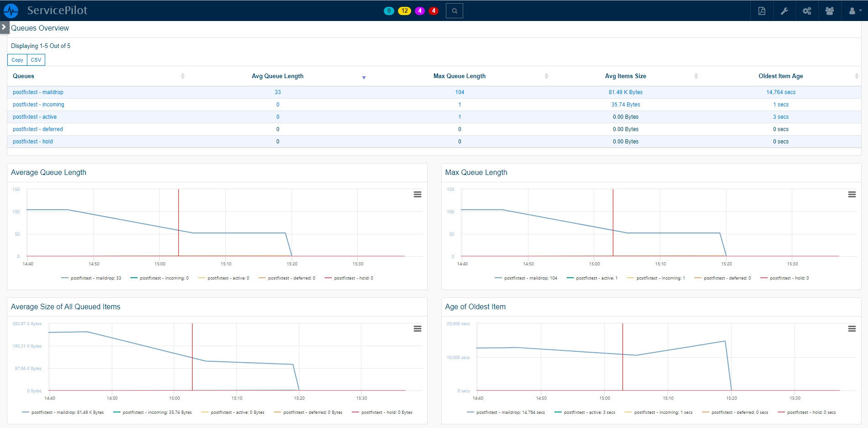Toggle postfixtest - hold legend in Max Queue Length

click(x=785, y=278)
